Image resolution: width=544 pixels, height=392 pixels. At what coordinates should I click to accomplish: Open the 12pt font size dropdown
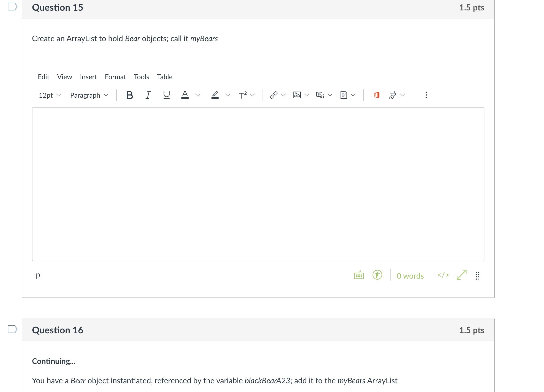50,95
